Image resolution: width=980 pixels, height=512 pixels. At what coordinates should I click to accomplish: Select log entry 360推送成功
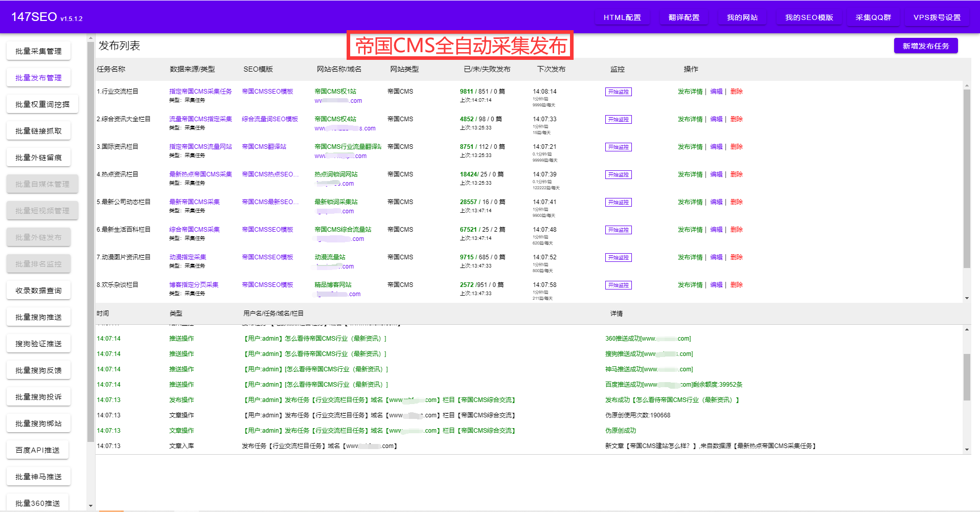pyautogui.click(x=648, y=339)
